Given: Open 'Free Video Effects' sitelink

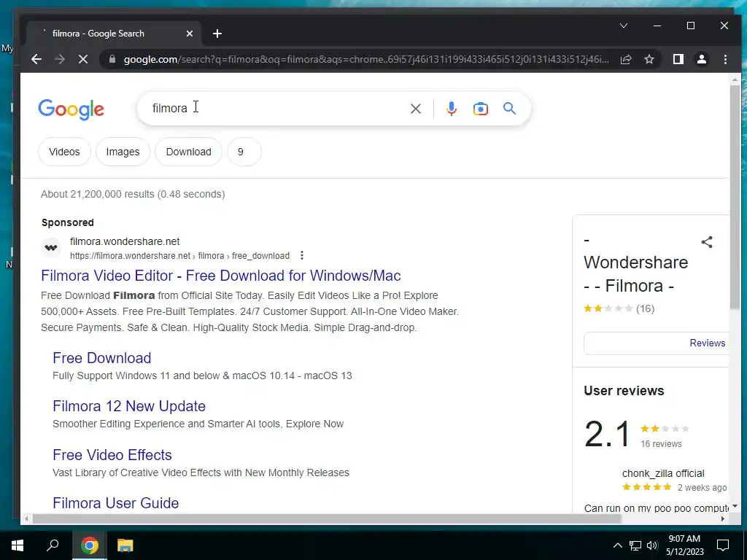Looking at the screenshot, I should 112,455.
